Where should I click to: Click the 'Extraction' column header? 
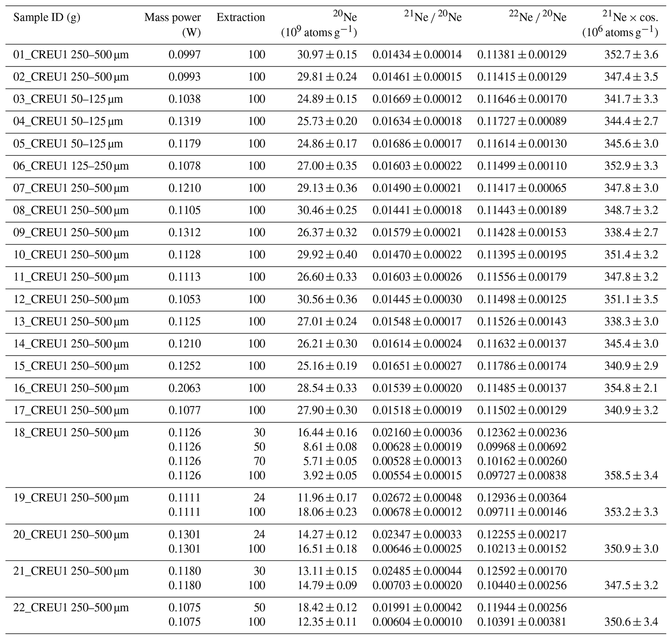tap(241, 18)
